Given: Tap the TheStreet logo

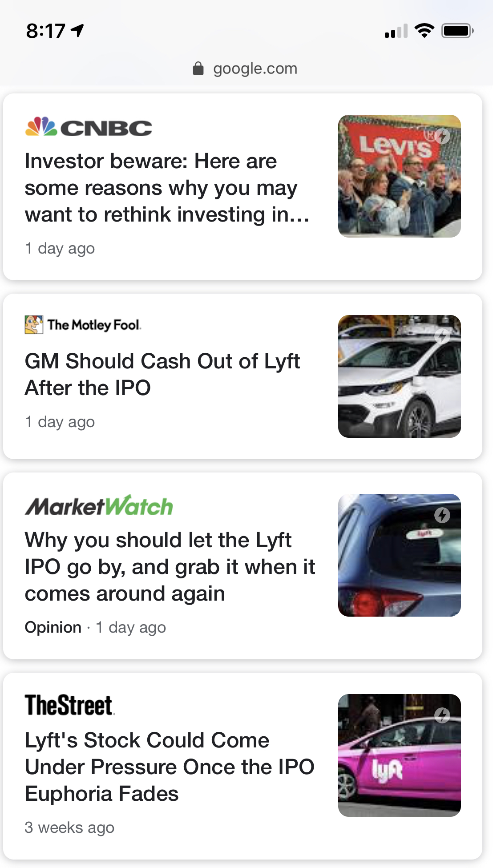Looking at the screenshot, I should point(69,706).
